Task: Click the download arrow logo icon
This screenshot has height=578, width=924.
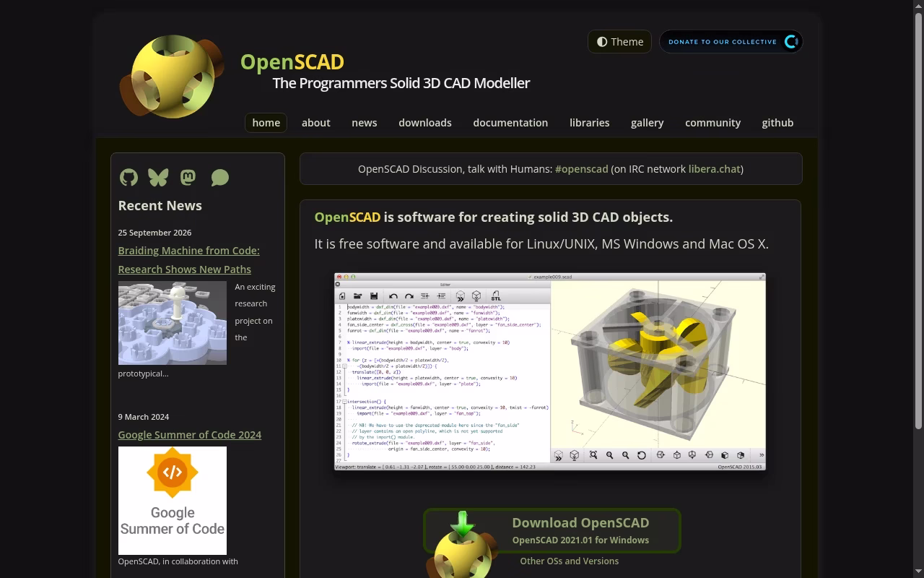Action: tap(462, 543)
